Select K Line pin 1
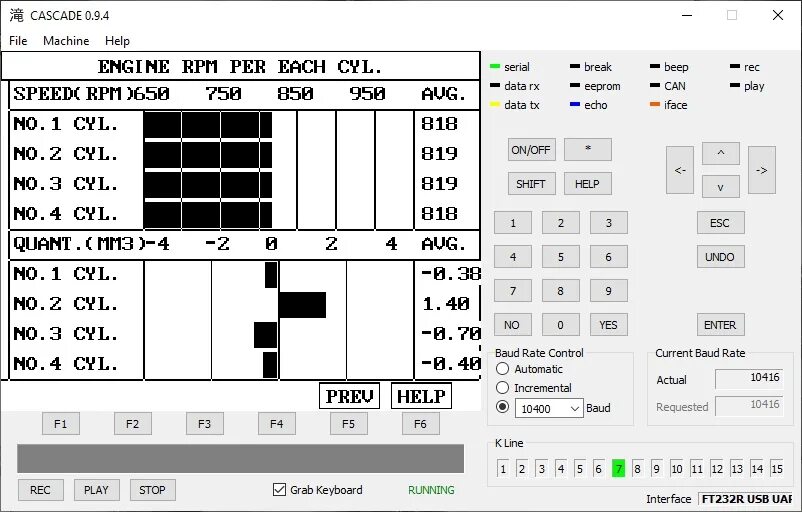 click(x=503, y=469)
